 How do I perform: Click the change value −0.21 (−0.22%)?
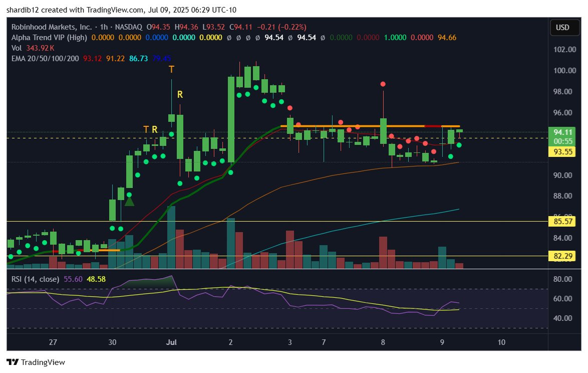tap(281, 27)
